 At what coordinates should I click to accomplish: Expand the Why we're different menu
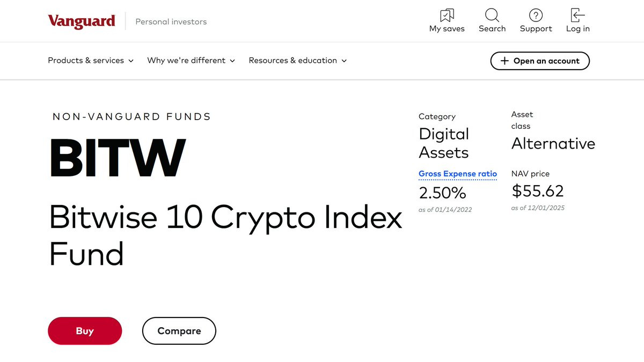[x=191, y=61]
